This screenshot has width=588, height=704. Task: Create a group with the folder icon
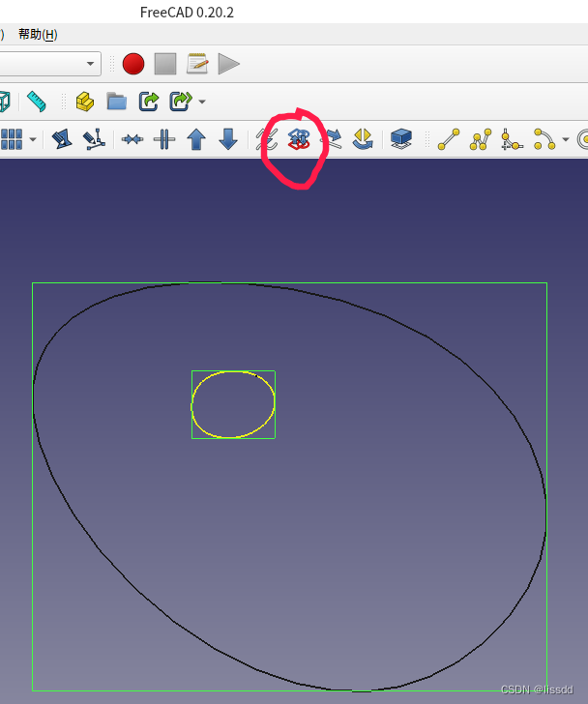[x=117, y=102]
